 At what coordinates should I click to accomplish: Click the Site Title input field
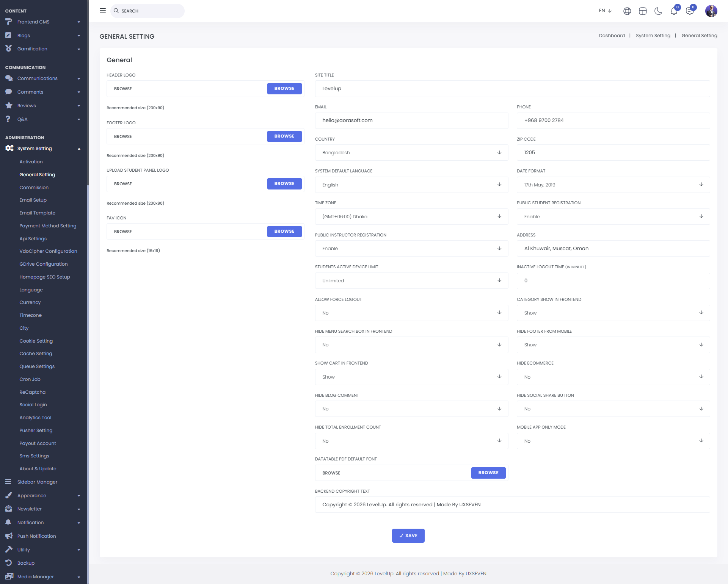(512, 89)
